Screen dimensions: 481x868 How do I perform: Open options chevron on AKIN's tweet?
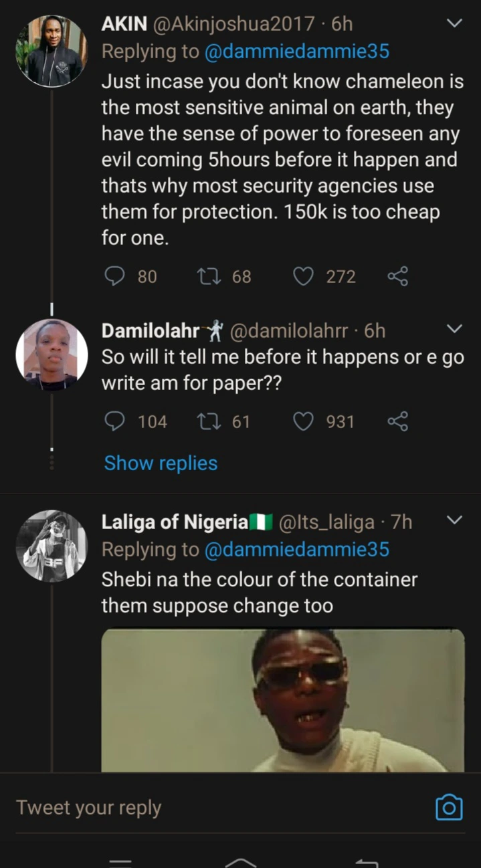(x=454, y=23)
